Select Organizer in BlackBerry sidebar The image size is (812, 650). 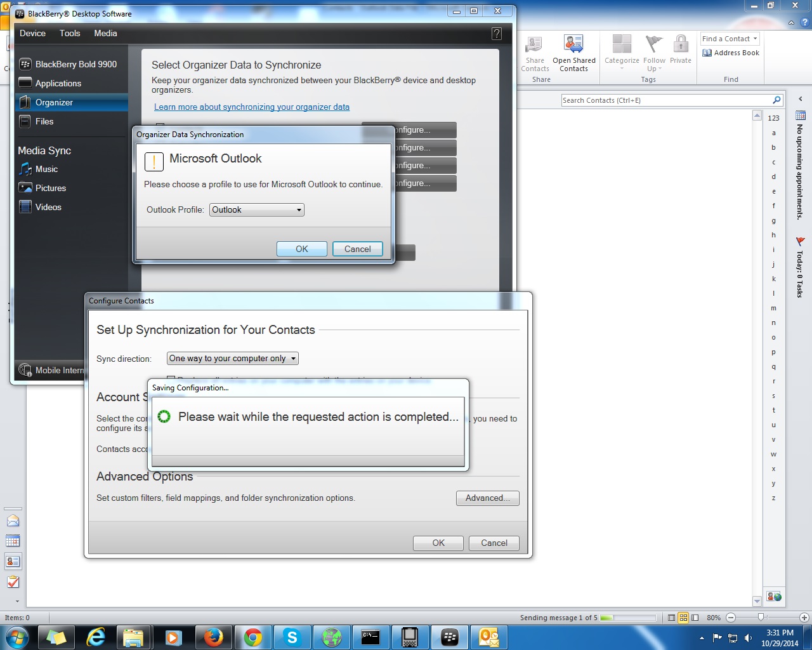coord(71,102)
